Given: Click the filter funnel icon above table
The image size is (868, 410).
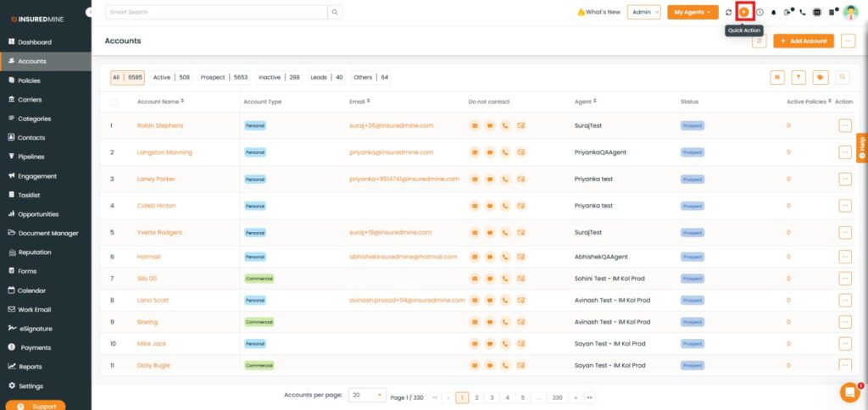Looking at the screenshot, I should pyautogui.click(x=798, y=77).
